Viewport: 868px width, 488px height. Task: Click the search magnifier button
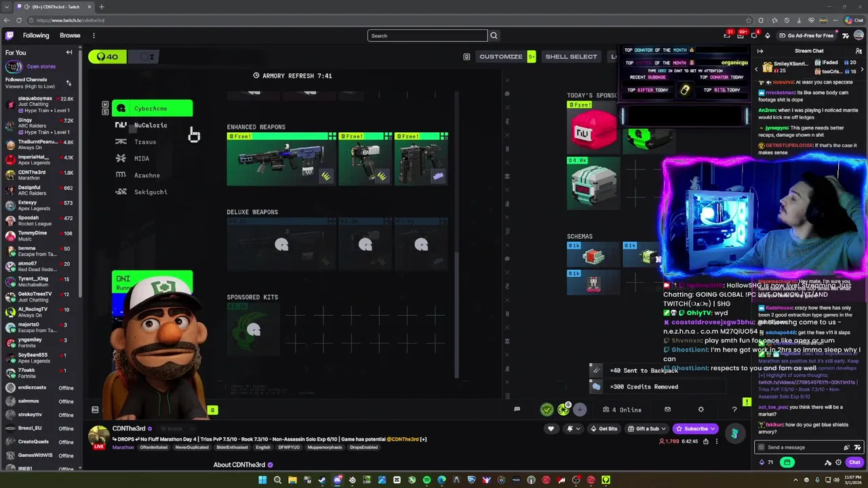[x=494, y=35]
